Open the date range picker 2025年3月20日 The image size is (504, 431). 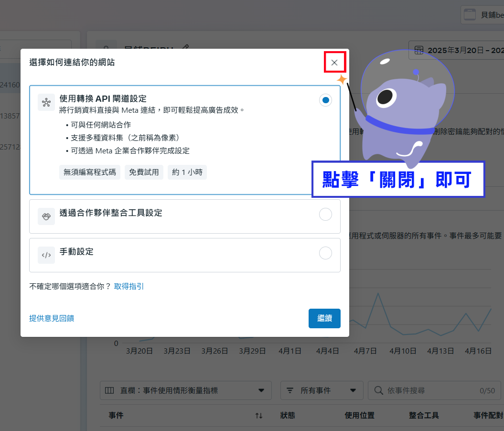click(456, 50)
